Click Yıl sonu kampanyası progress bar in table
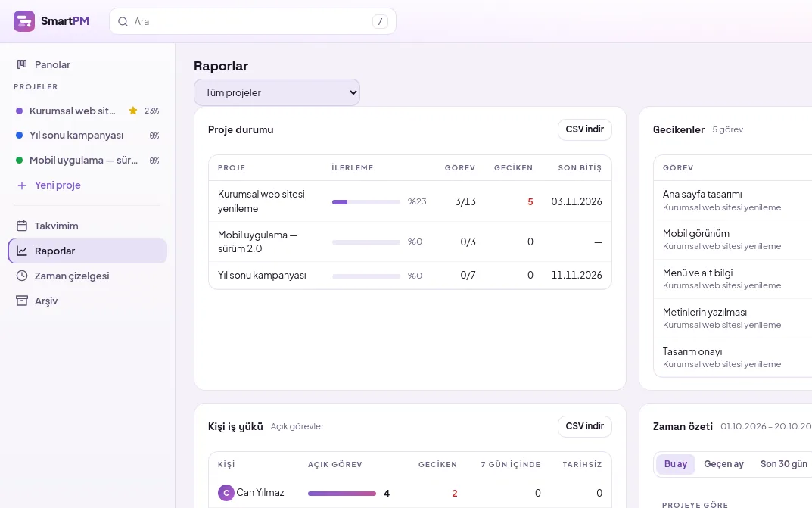812x508 pixels. tap(366, 276)
